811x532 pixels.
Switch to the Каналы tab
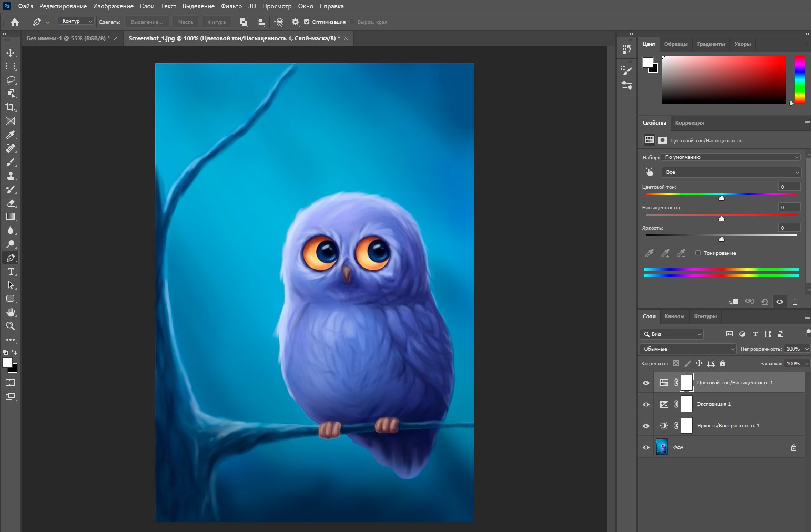click(674, 316)
